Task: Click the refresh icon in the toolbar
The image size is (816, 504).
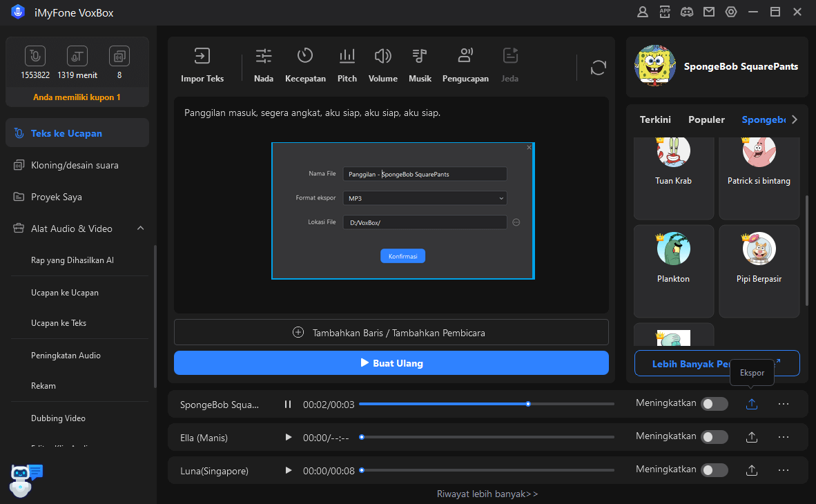Action: pos(598,68)
